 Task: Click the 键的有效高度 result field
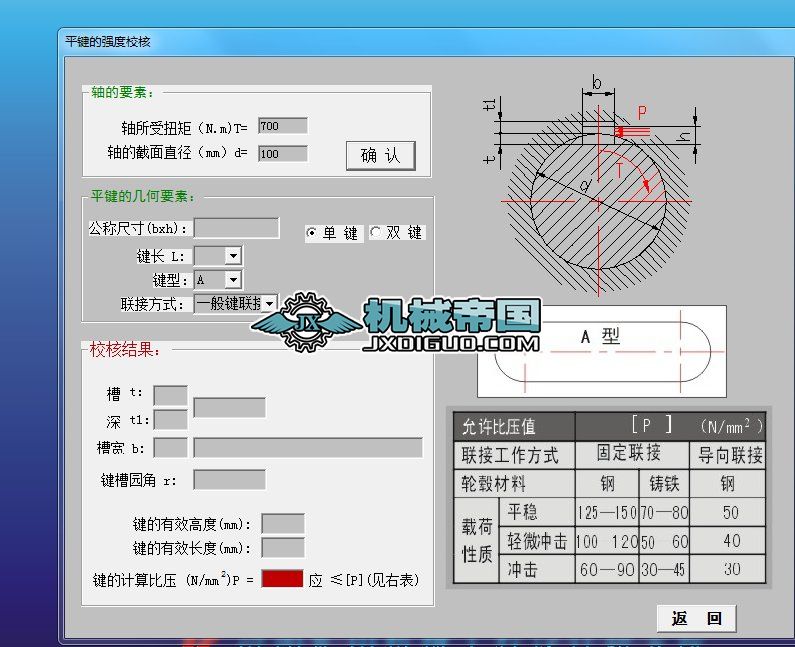283,523
